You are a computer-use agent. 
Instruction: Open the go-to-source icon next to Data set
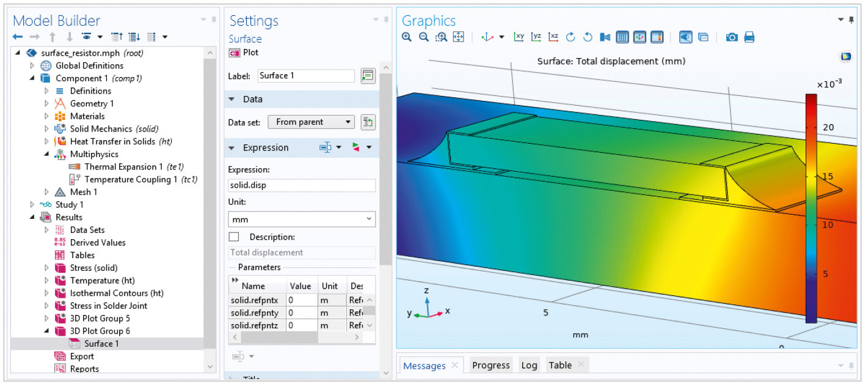tap(368, 122)
